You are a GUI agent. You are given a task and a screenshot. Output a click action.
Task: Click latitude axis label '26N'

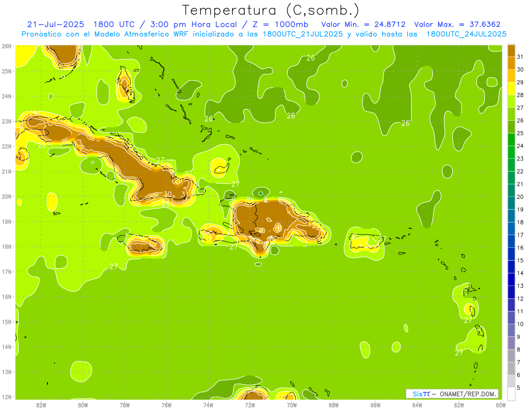tap(6, 46)
